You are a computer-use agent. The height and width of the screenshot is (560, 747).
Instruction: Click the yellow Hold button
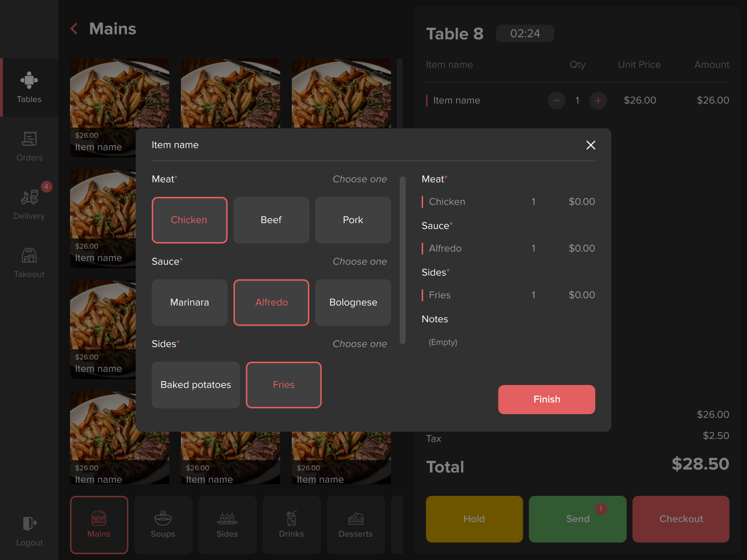(x=474, y=519)
